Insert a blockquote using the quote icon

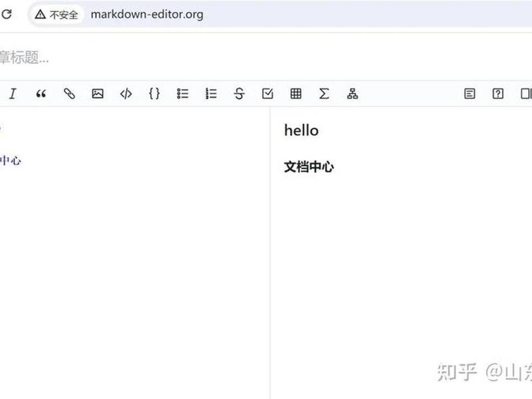point(41,94)
